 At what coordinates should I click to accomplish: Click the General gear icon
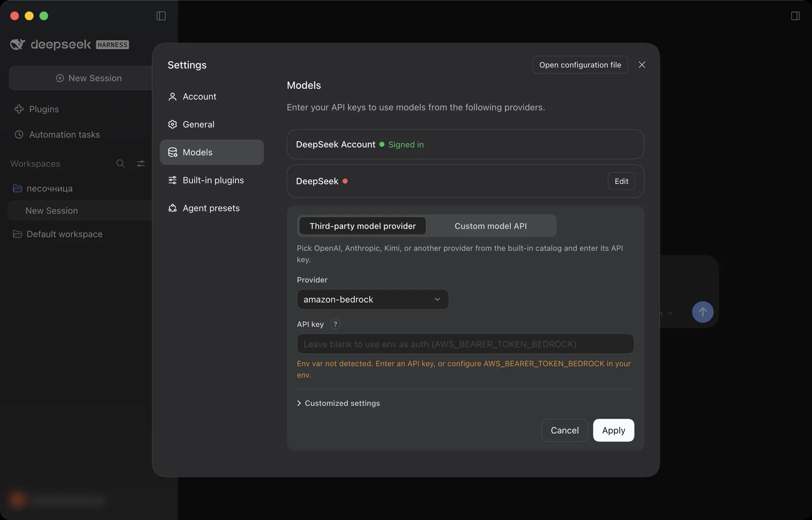point(173,124)
